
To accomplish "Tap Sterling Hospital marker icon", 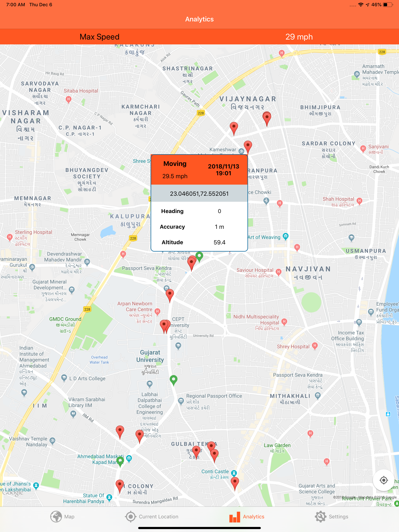I will 9,237.
